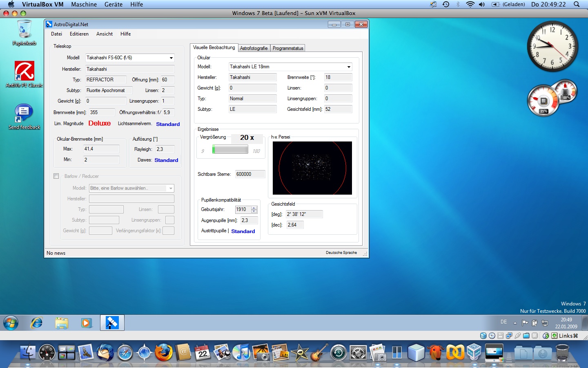Click the VirtualBox shared folders status icon

(x=526, y=336)
